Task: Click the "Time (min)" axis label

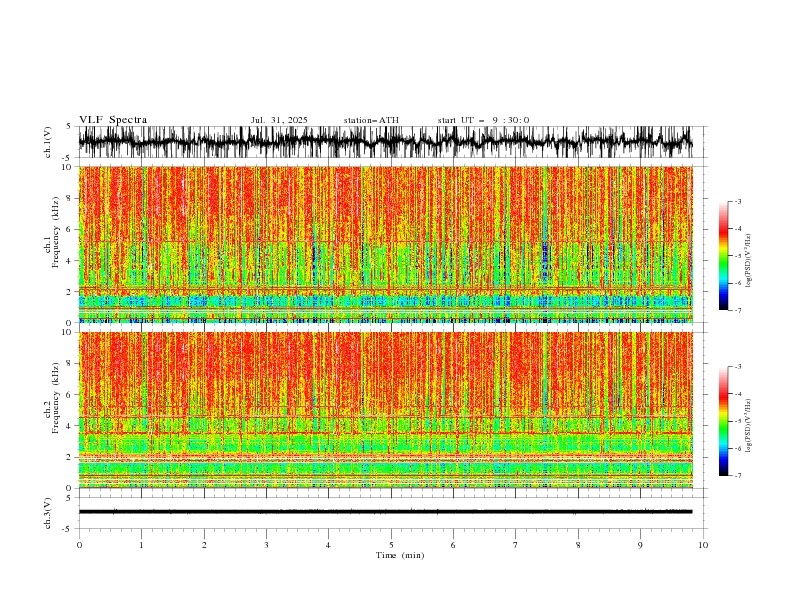Action: [x=400, y=555]
